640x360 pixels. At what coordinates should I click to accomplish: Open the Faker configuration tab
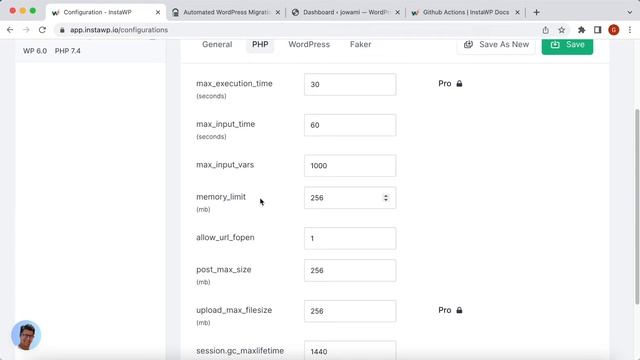coord(360,44)
